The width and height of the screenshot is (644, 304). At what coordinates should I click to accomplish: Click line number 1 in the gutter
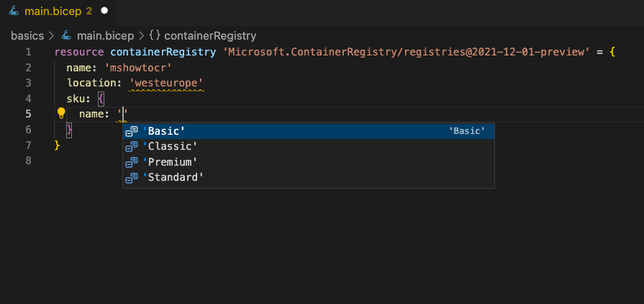[28, 52]
